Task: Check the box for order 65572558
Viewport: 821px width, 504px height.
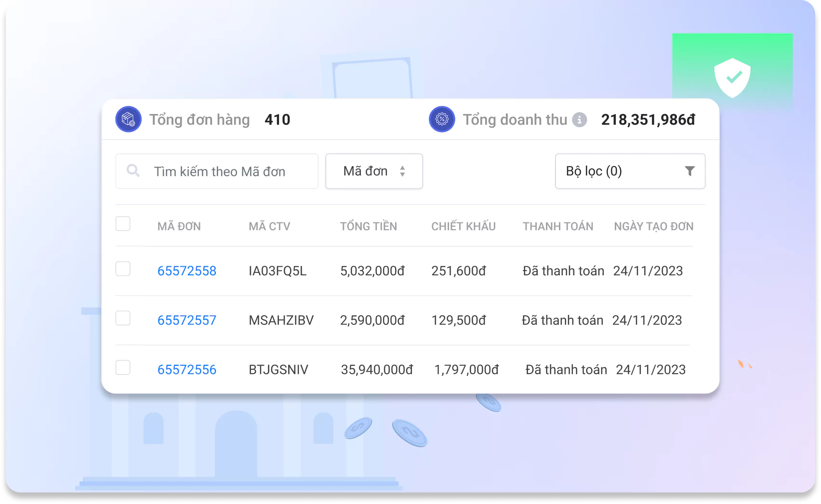Action: pos(123,269)
